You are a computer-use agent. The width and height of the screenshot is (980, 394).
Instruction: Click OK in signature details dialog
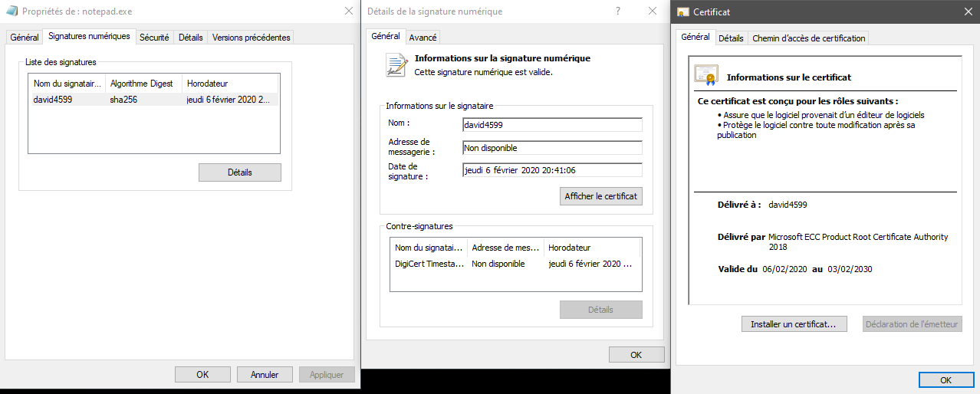coord(636,355)
